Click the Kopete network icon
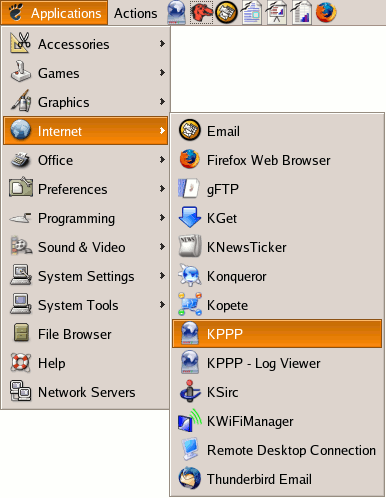Image resolution: width=386 pixels, height=498 pixels. [190, 304]
